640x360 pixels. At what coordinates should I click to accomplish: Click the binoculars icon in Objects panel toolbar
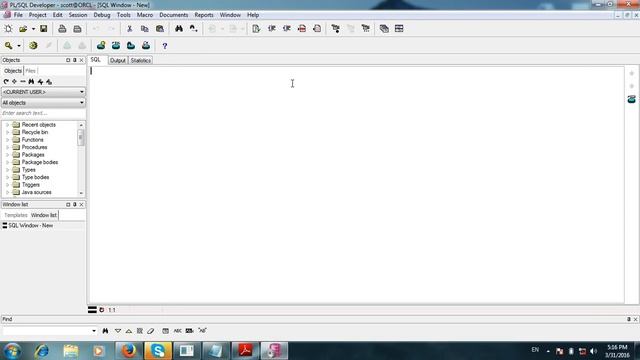click(x=31, y=82)
